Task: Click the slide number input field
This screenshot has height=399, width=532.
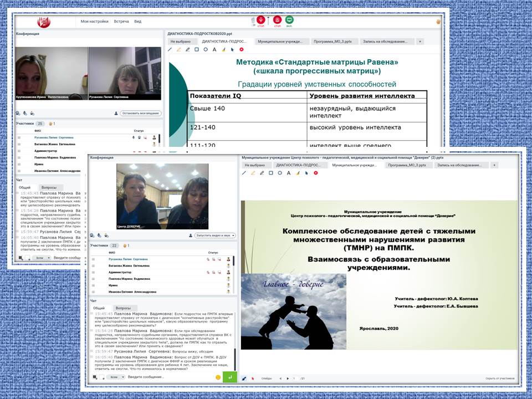Action: coord(295,378)
